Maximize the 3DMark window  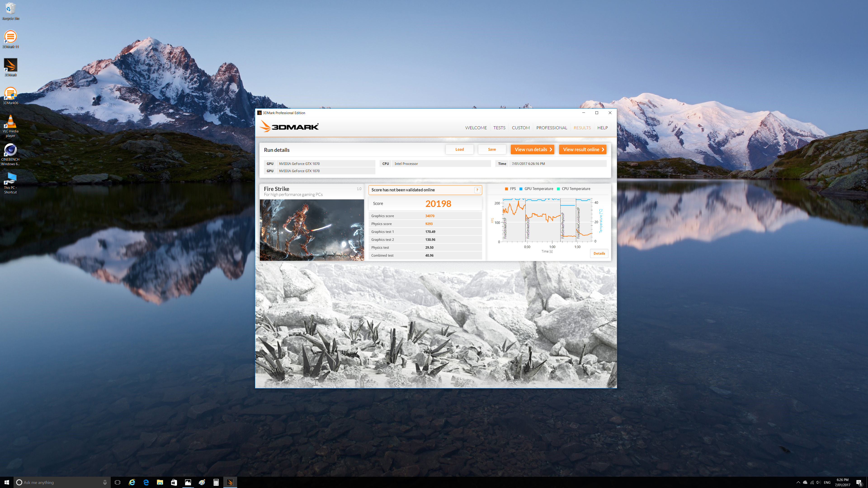[597, 113]
